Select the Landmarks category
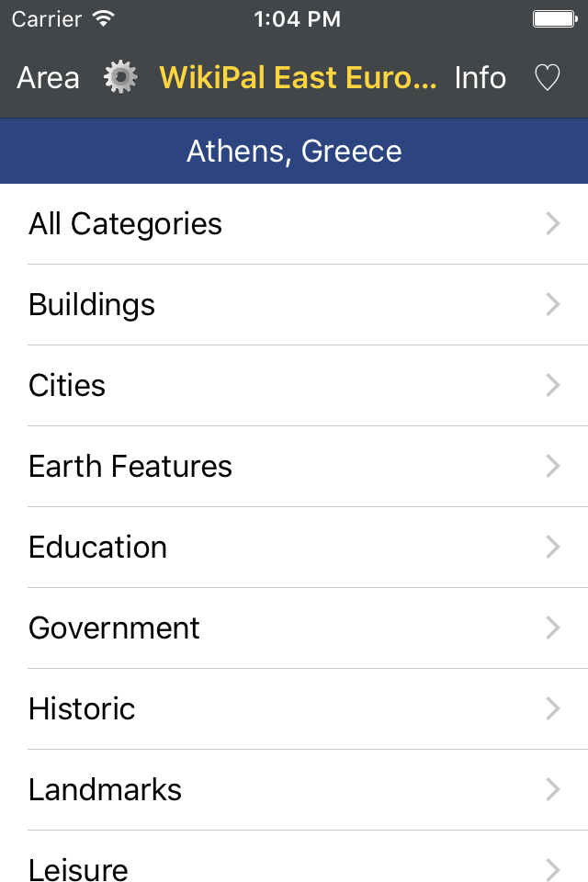The height and width of the screenshot is (882, 588). [x=294, y=790]
